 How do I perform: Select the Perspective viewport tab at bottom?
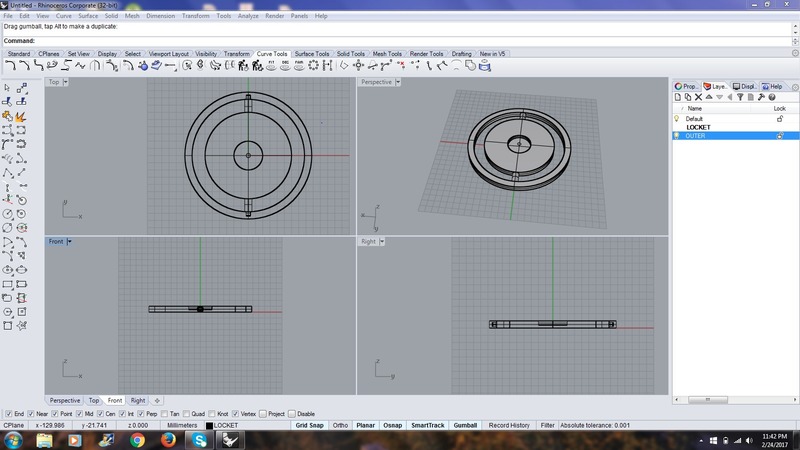point(65,401)
